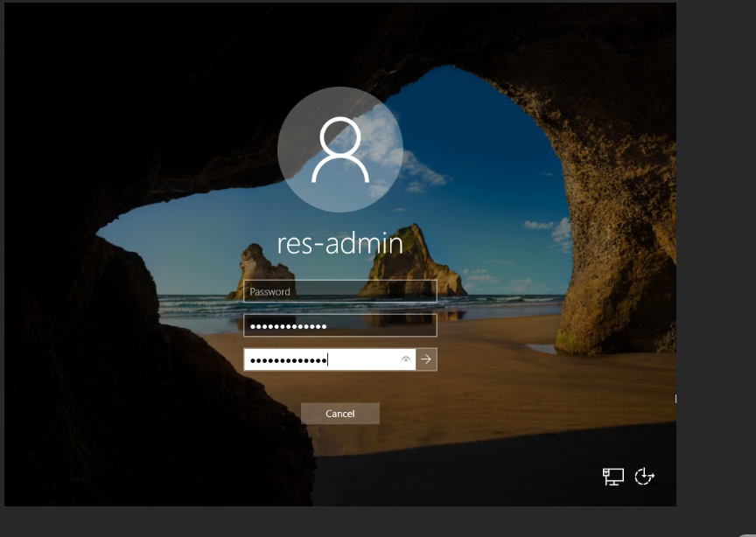Viewport: 756px width, 537px height.
Task: Click the right-arrow submit icon
Action: 426,359
